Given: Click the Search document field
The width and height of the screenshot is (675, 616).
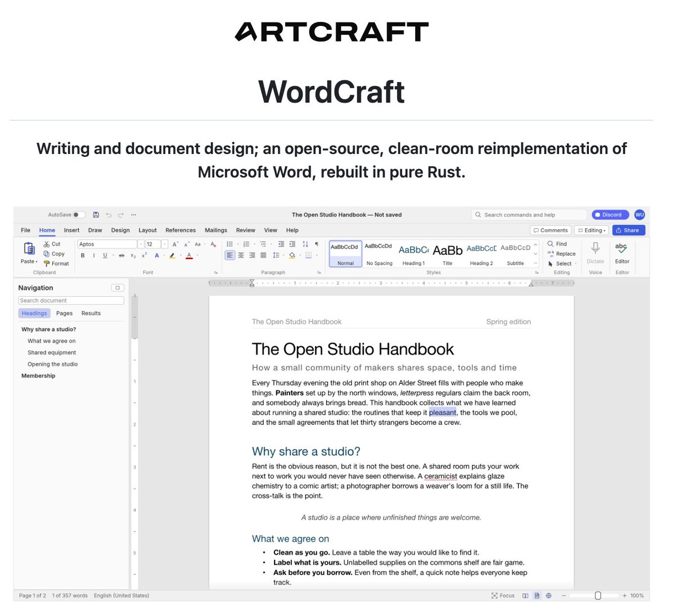Looking at the screenshot, I should pyautogui.click(x=71, y=301).
